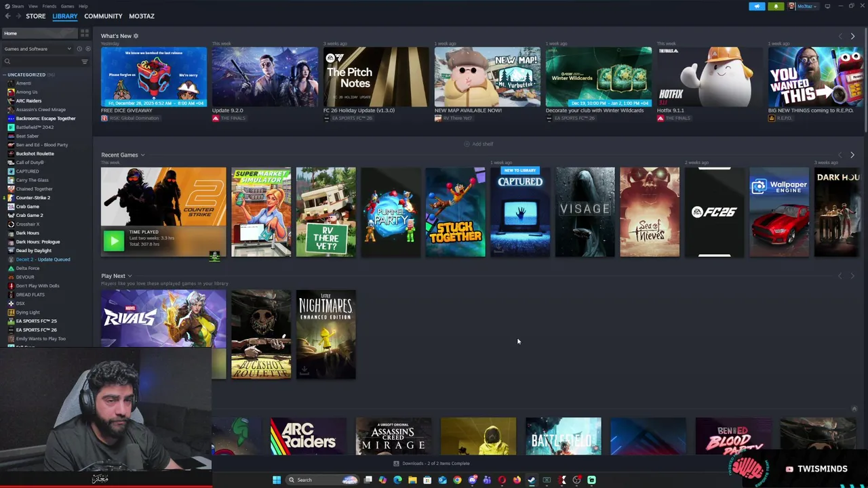Open the Help menu
This screenshot has width=868, height=488.
pyautogui.click(x=83, y=6)
